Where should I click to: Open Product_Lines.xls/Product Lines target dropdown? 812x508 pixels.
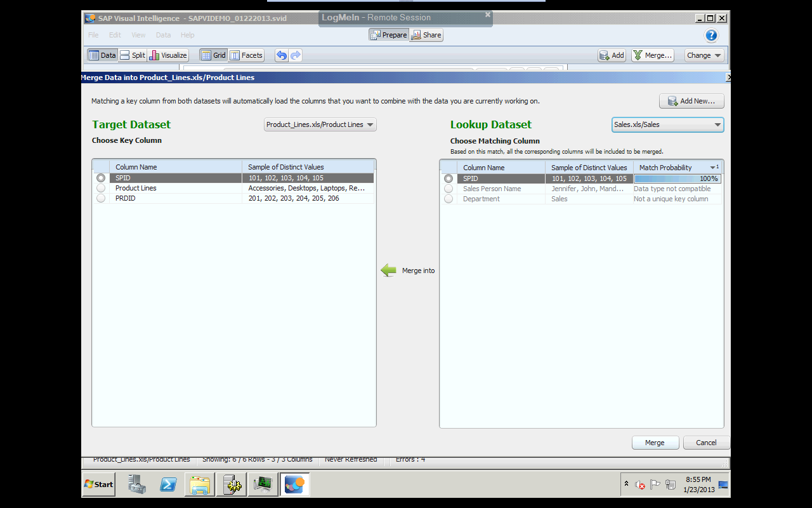(x=320, y=124)
